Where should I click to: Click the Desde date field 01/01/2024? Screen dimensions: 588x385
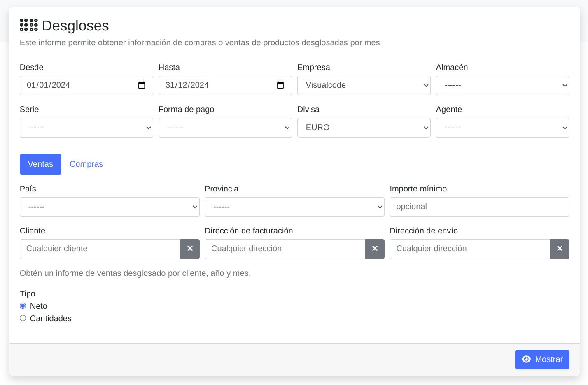point(86,85)
